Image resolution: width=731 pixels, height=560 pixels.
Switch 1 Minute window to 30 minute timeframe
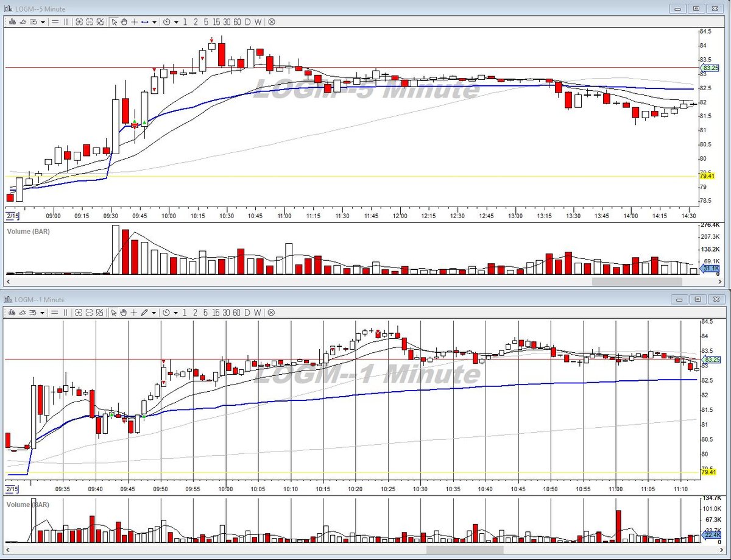pos(227,312)
